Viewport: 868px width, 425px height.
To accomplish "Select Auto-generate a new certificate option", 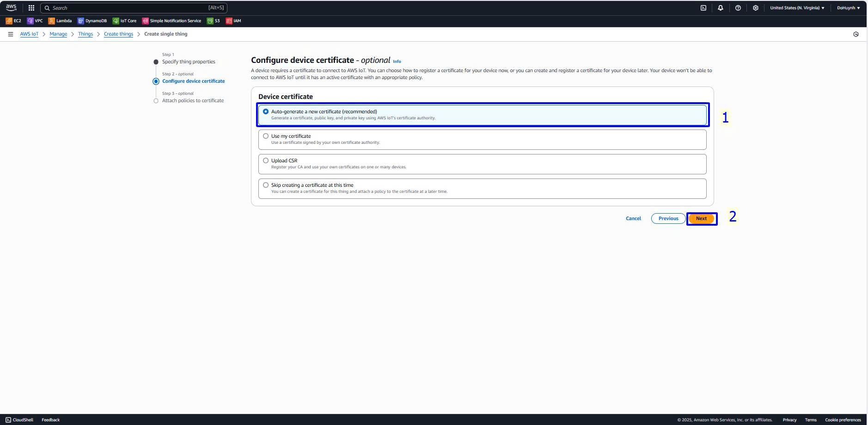I will point(266,111).
